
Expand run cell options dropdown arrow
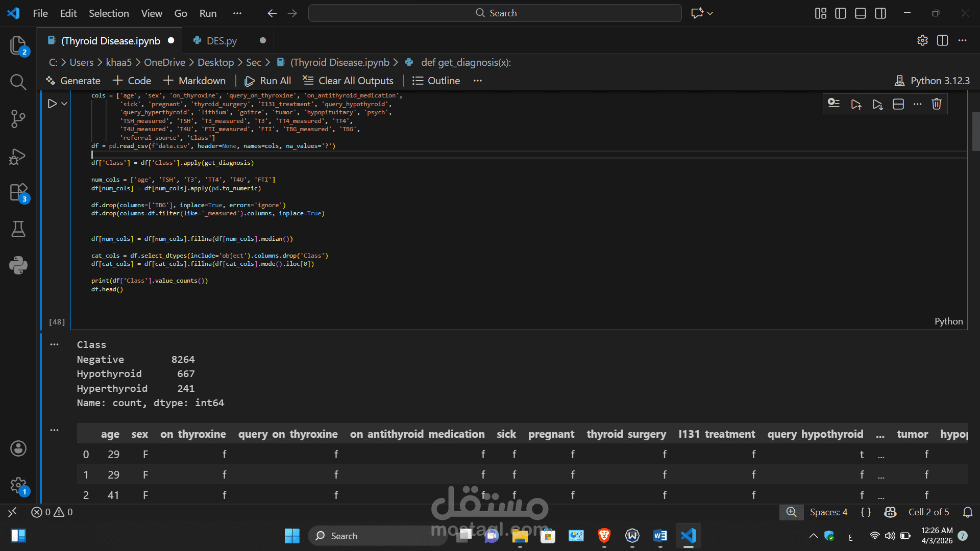tap(64, 104)
